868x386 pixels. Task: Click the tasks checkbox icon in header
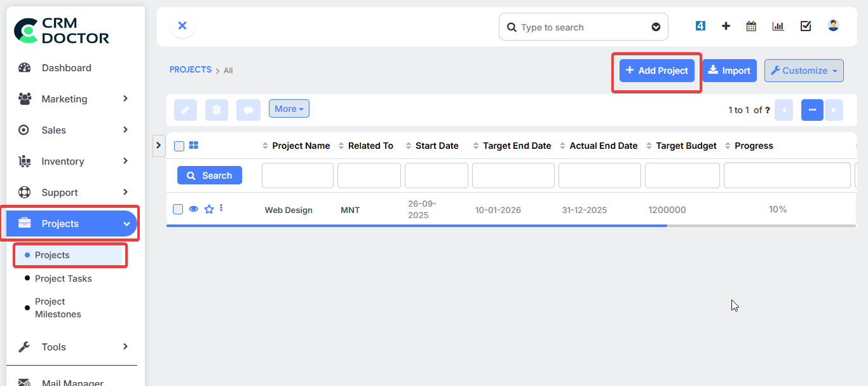[x=805, y=26]
